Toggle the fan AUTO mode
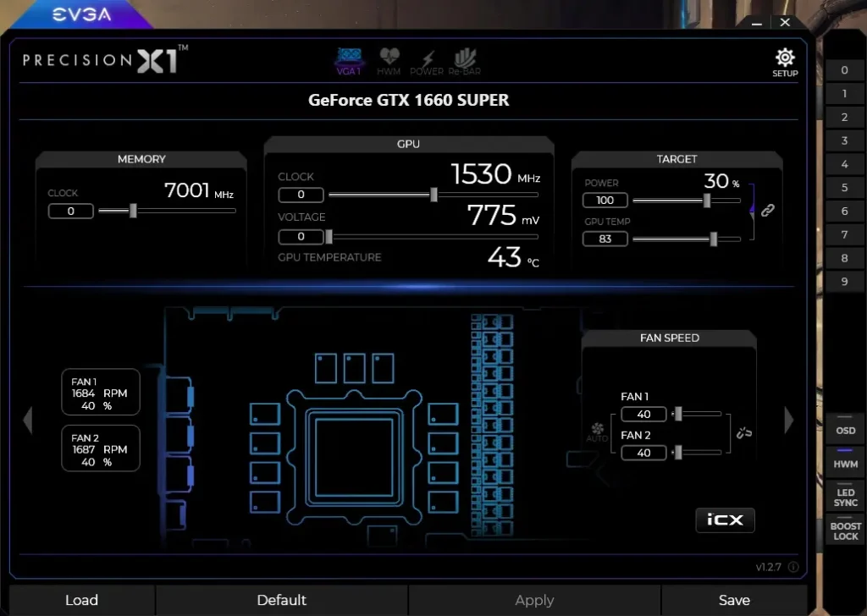This screenshot has height=616, width=867. click(x=597, y=432)
